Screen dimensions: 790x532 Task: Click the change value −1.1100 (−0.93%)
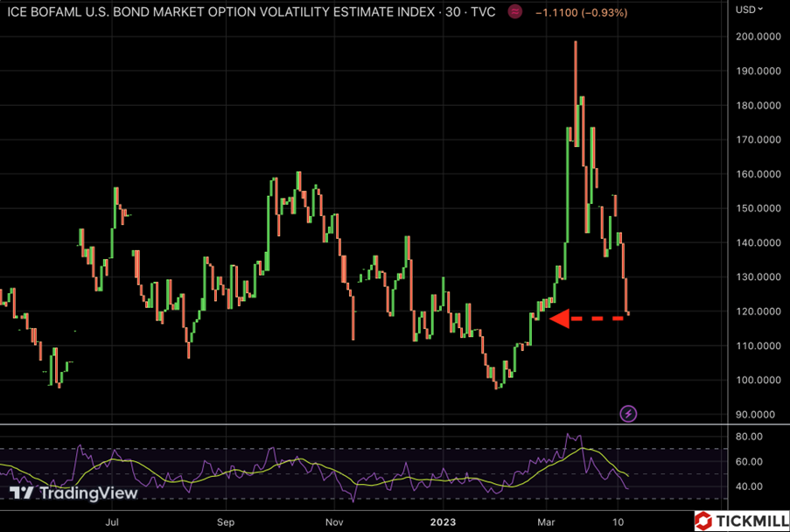tap(582, 12)
